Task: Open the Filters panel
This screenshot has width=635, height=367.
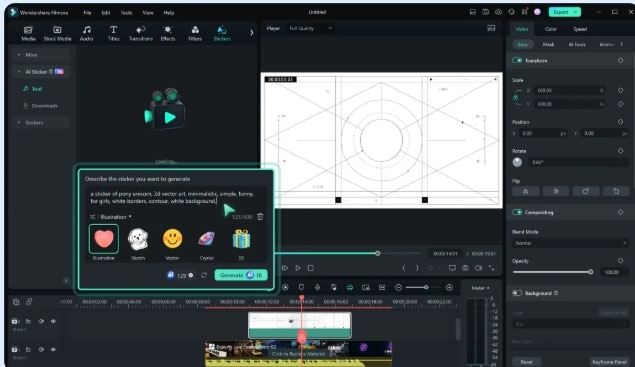Action: pyautogui.click(x=195, y=33)
